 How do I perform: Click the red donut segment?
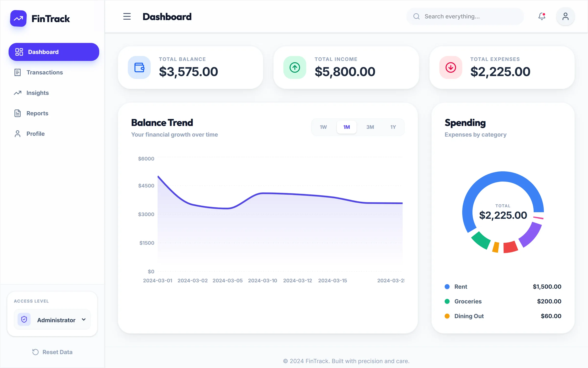pyautogui.click(x=510, y=247)
